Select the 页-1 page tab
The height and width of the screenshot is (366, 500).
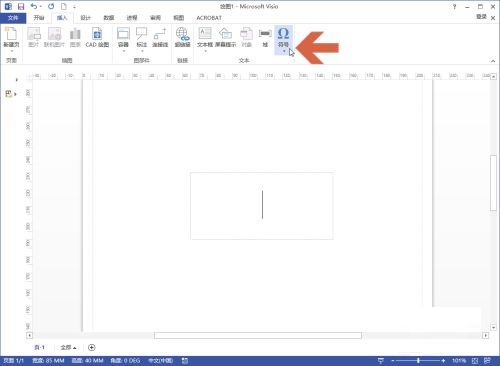[x=39, y=347]
